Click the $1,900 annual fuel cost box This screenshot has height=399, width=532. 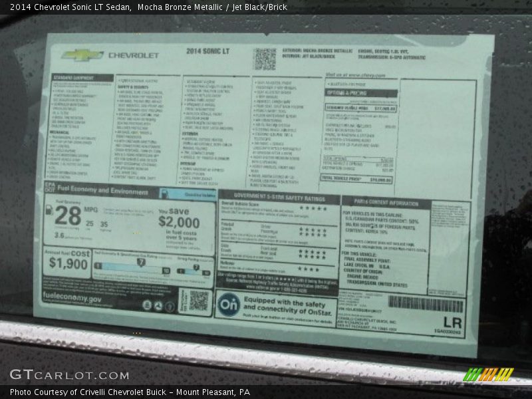(x=68, y=261)
